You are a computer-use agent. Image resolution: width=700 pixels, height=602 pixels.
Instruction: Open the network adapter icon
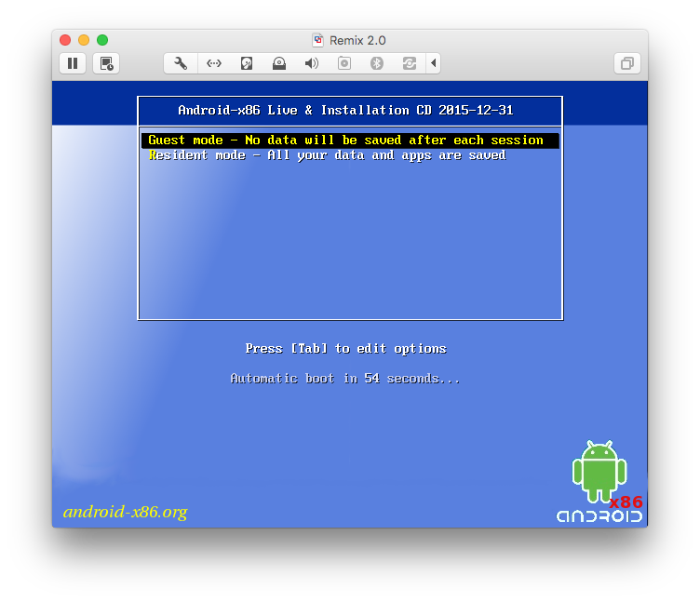(214, 63)
